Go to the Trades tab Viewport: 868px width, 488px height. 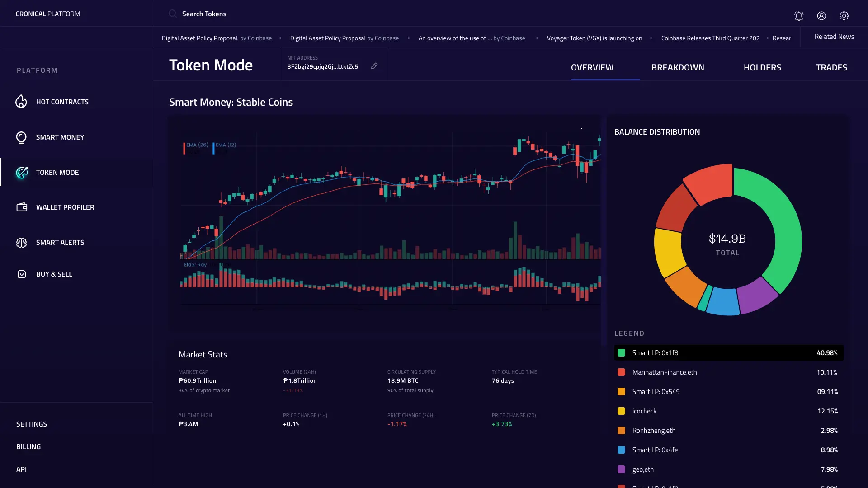click(x=831, y=67)
